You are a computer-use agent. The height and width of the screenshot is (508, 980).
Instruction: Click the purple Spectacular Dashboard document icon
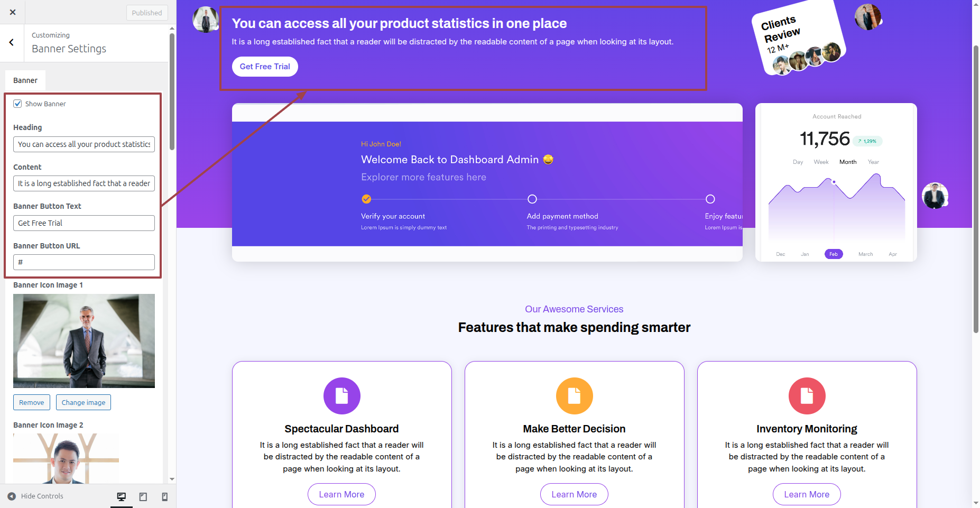point(341,396)
